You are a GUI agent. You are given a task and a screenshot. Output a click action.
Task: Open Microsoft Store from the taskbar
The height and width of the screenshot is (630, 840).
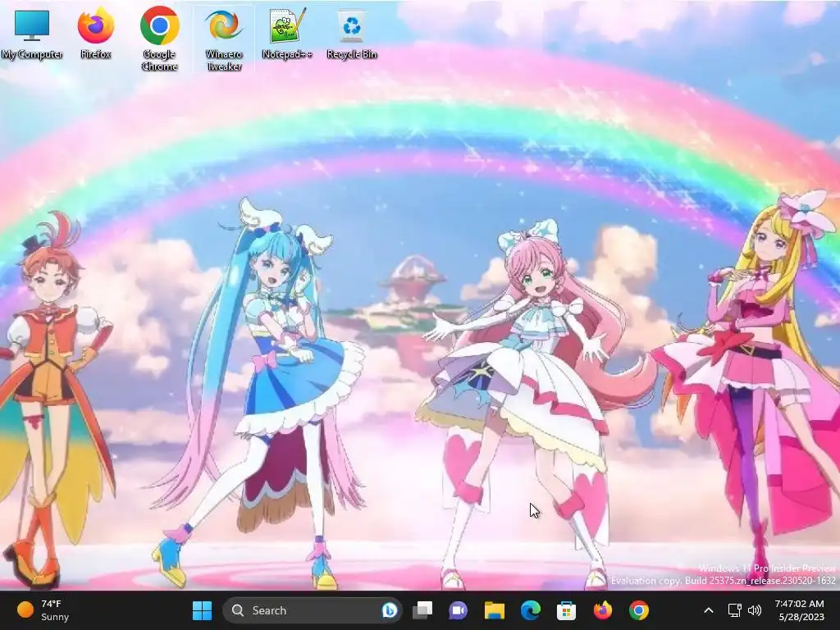click(x=566, y=610)
